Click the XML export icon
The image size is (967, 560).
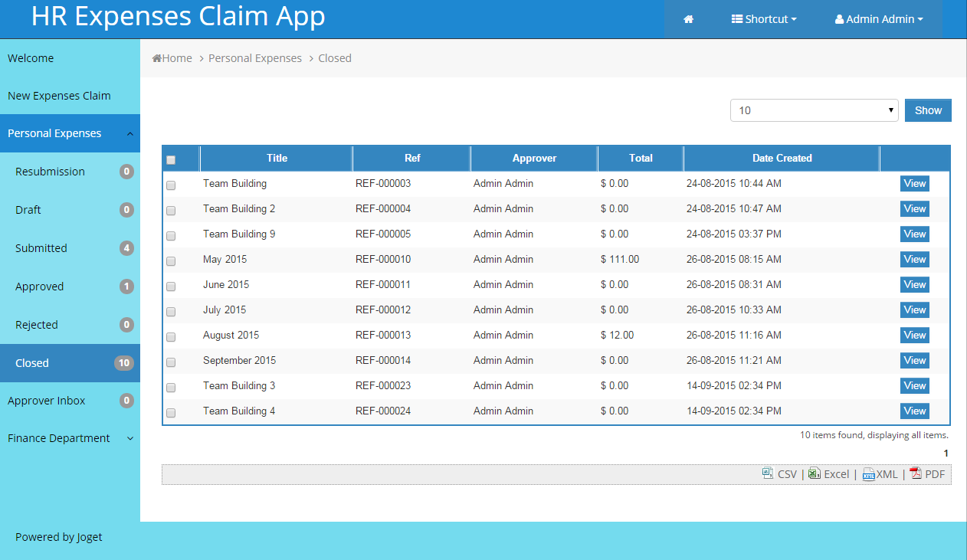(869, 474)
